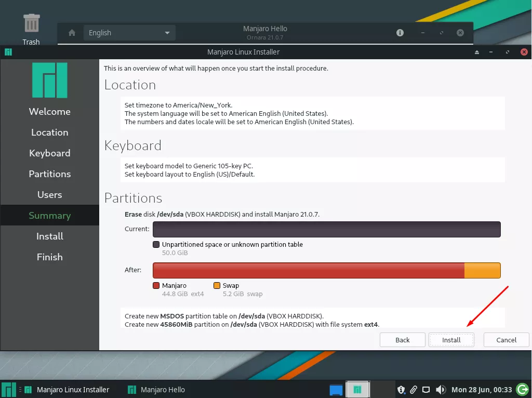Viewport: 532px width, 398px height.
Task: Select the Location step in the sidebar
Action: tap(49, 132)
